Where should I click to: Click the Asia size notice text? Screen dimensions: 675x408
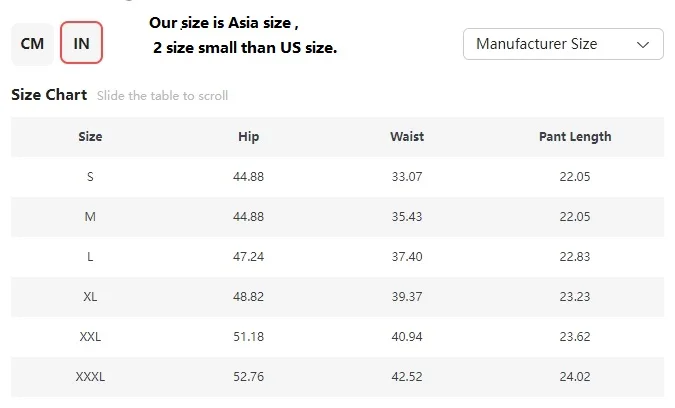tap(244, 35)
